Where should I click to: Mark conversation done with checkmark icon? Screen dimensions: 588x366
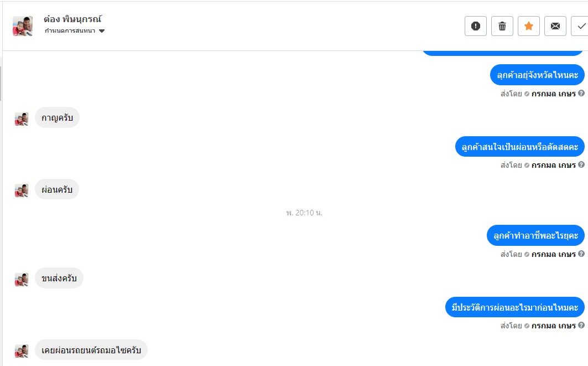[x=580, y=26]
